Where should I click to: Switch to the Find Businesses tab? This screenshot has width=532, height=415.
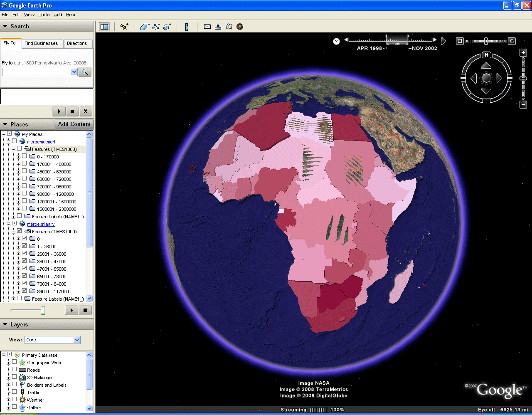coord(41,43)
